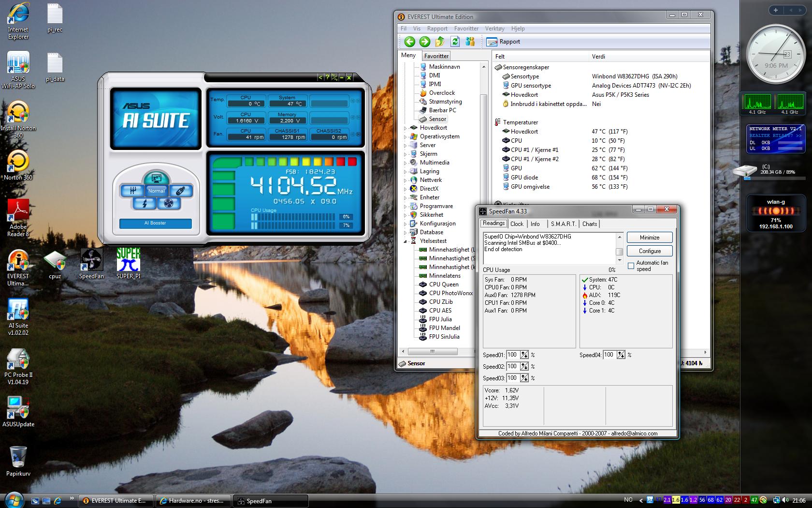Screen dimensions: 812x508
Task: Click EVEREST green forward arrow
Action: pos(425,42)
